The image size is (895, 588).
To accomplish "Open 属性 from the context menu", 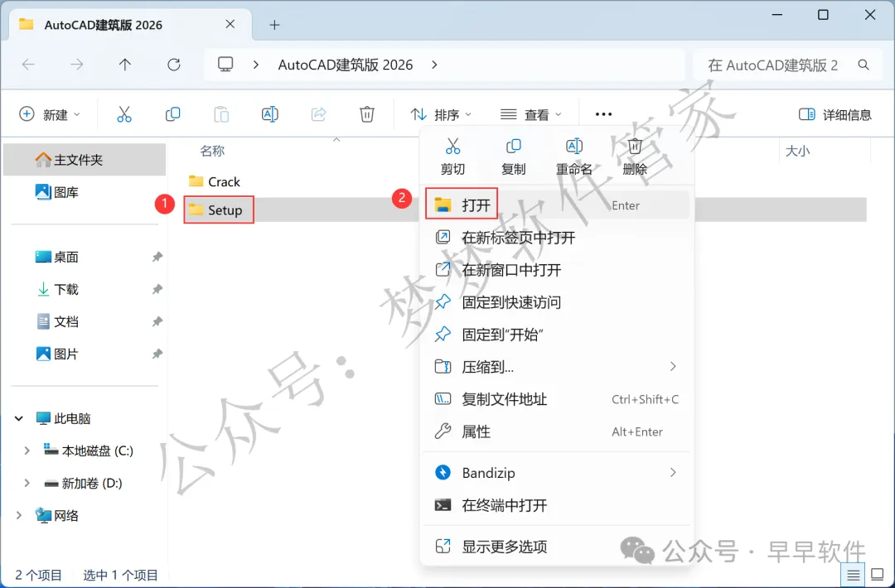I will [557, 431].
